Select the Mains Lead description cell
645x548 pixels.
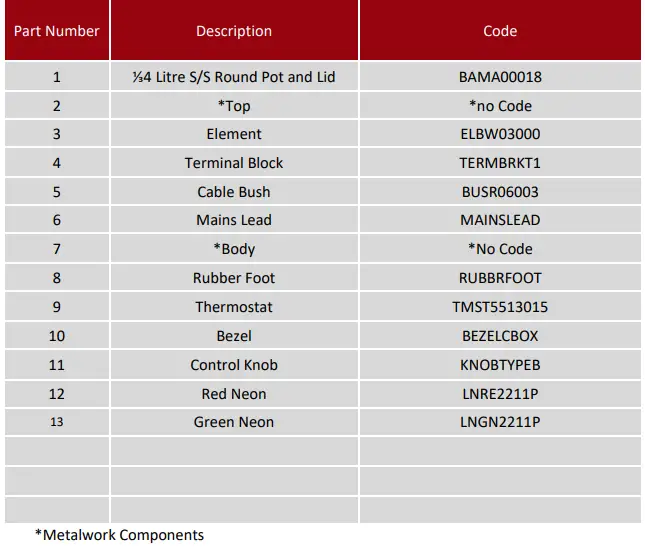point(234,220)
